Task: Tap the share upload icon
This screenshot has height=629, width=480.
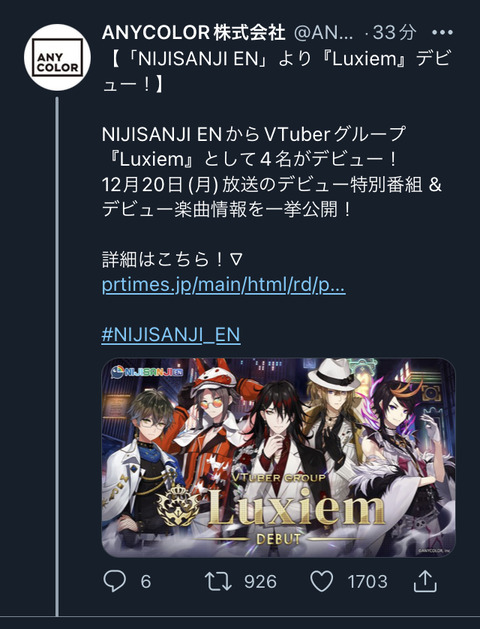Action: pyautogui.click(x=425, y=581)
